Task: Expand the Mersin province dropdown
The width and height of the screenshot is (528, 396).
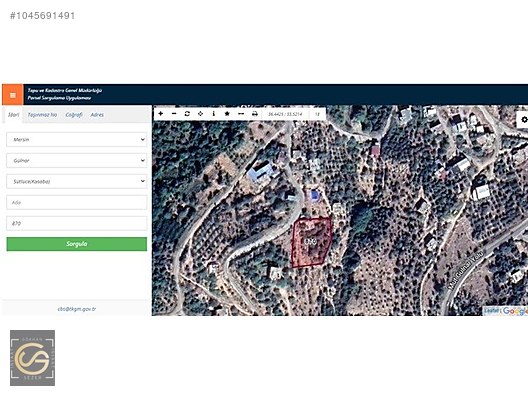Action: (76, 139)
